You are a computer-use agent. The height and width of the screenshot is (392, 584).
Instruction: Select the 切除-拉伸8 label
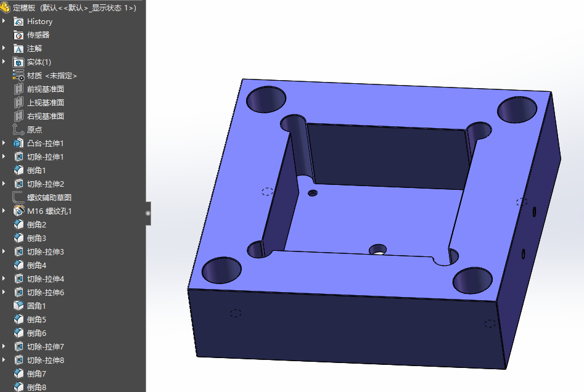[46, 361]
